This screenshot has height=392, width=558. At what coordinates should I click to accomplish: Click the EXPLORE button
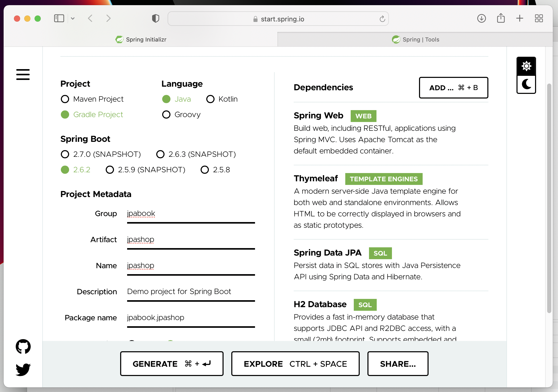(295, 364)
